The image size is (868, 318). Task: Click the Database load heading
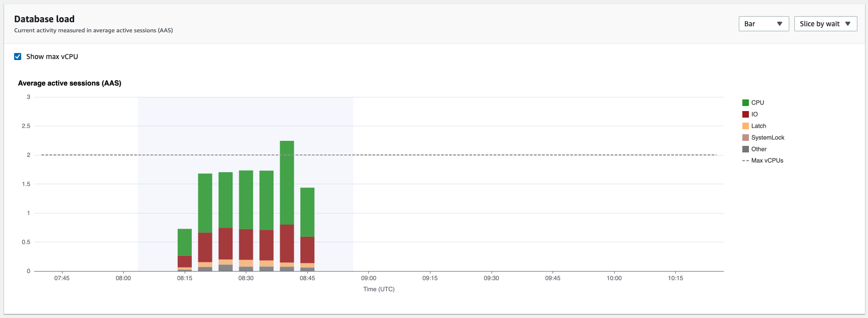point(44,19)
